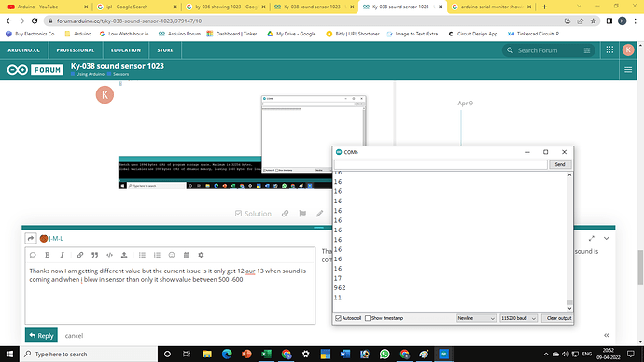Viewport: 644px width, 362px height.
Task: Open the 115200 baud rate dropdown
Action: [x=518, y=318]
